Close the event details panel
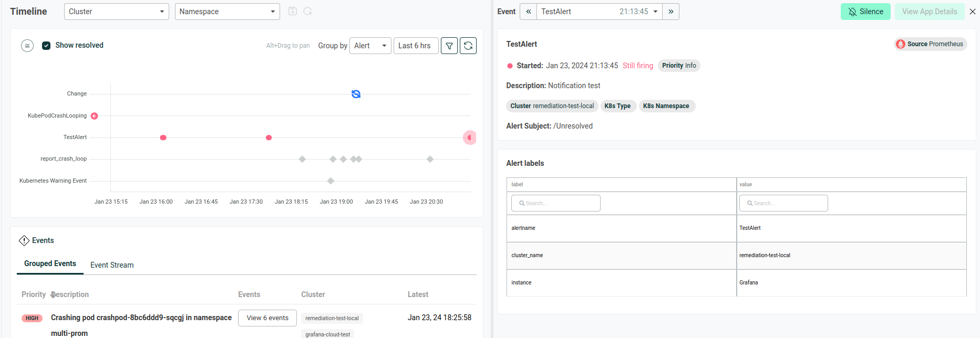The image size is (980, 338). (973, 12)
